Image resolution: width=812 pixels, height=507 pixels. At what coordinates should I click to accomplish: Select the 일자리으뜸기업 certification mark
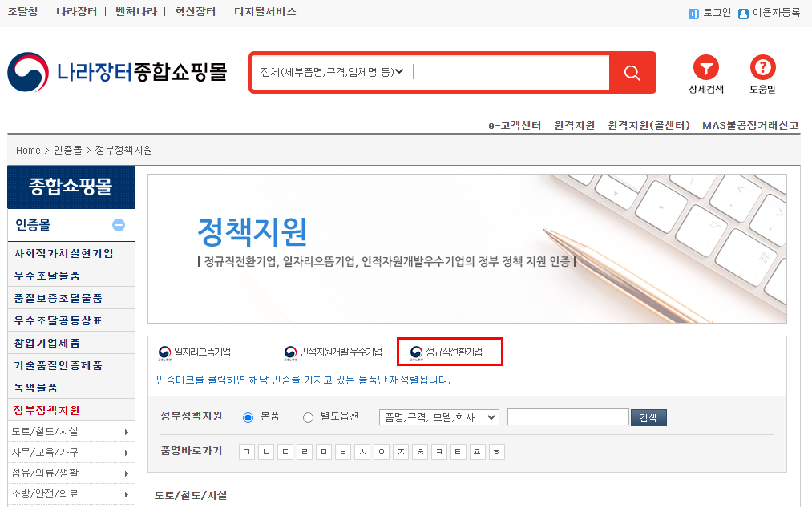pyautogui.click(x=195, y=352)
